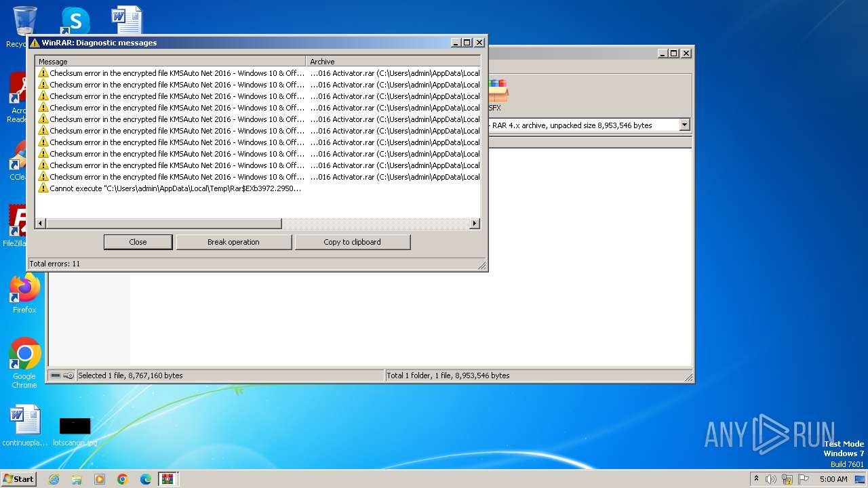Open the Recycle Bin desktop icon

24,26
